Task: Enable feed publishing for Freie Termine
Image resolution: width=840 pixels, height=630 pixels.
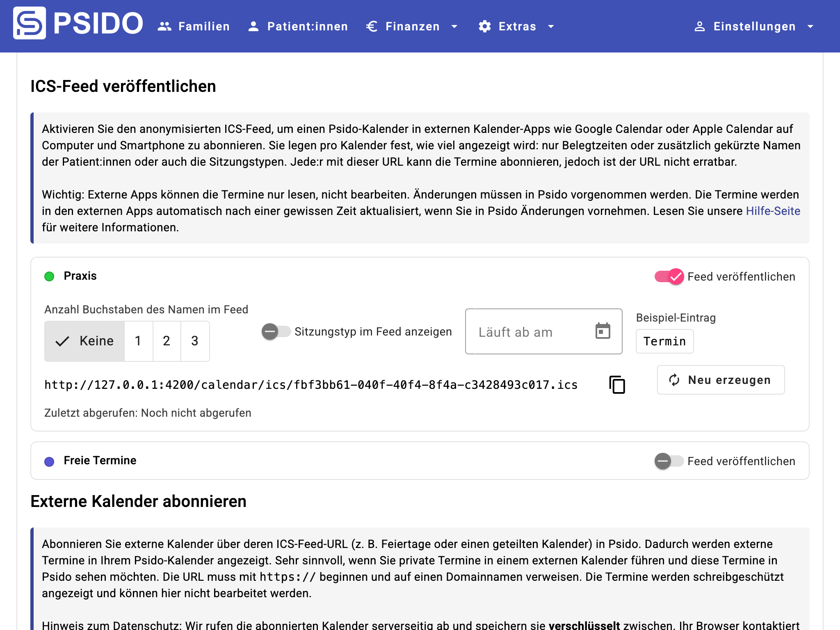Action: (669, 461)
